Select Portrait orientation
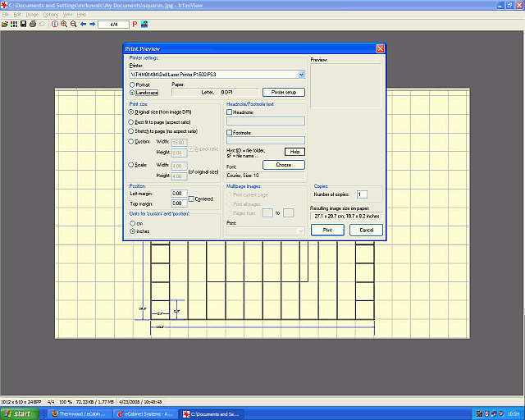Screen dimensions: 525x420 [x=132, y=84]
